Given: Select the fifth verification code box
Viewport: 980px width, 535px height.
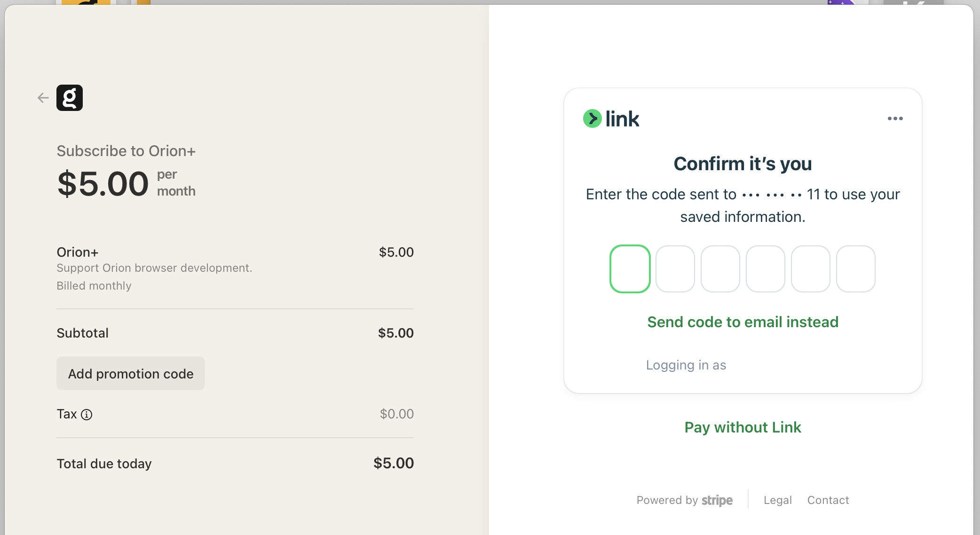Looking at the screenshot, I should click(811, 269).
